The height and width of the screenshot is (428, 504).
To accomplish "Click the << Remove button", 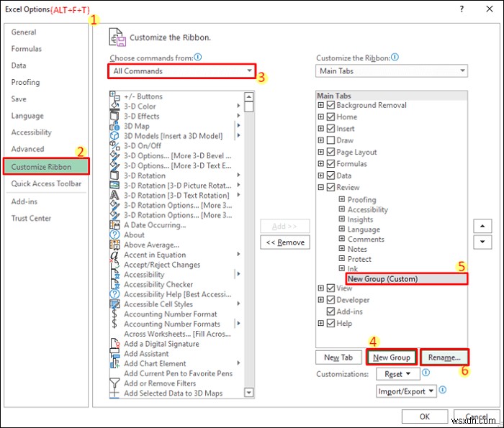I will coord(285,242).
